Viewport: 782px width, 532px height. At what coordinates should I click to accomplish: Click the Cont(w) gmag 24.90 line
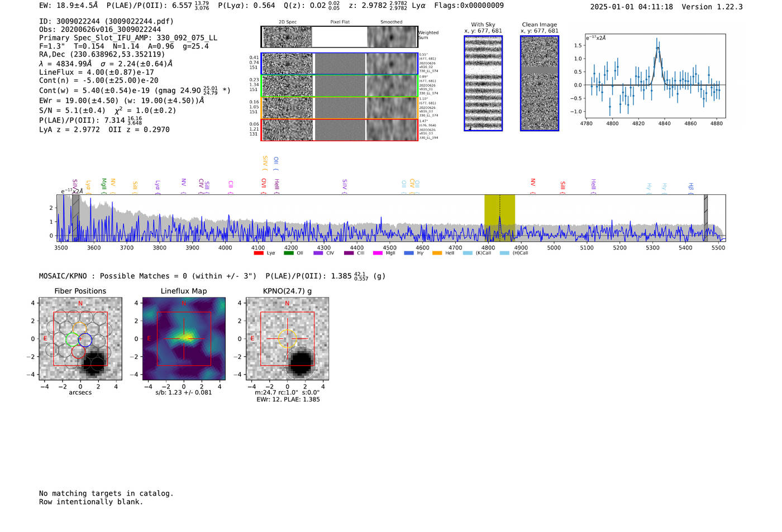[x=135, y=90]
